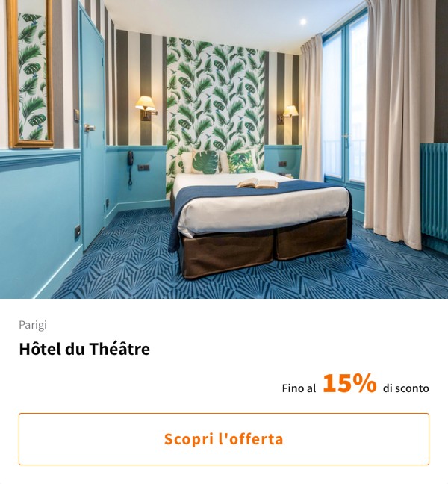Click the ceiling spotlight in the photo

pos(303,22)
